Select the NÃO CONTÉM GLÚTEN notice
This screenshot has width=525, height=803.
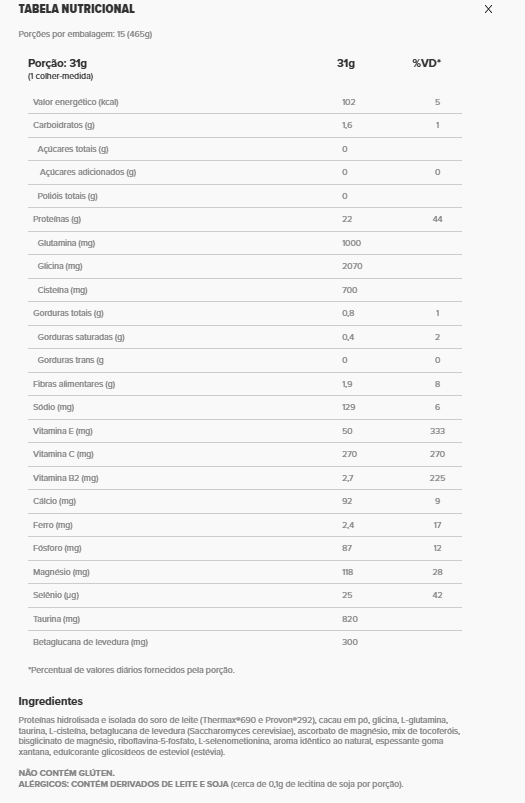coord(67,773)
